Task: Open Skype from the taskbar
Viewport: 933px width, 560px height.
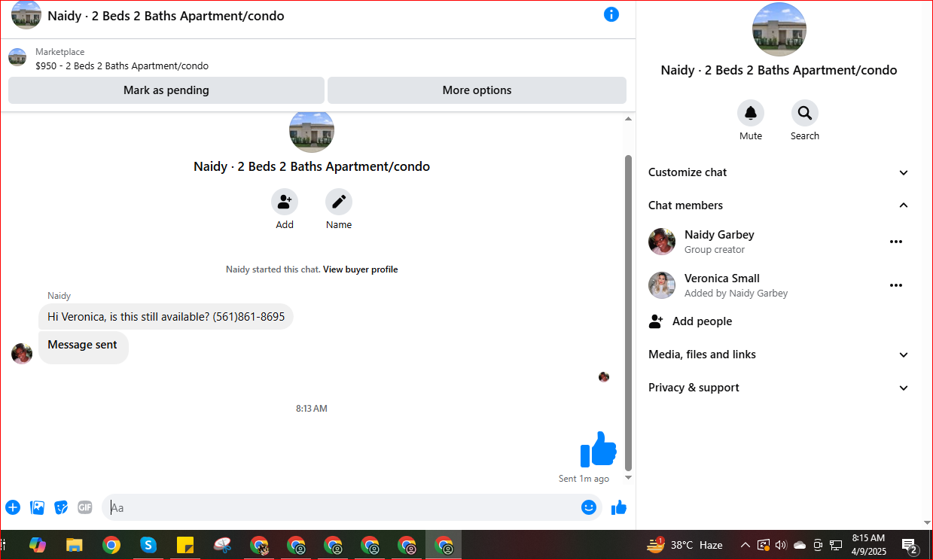Action: click(148, 545)
